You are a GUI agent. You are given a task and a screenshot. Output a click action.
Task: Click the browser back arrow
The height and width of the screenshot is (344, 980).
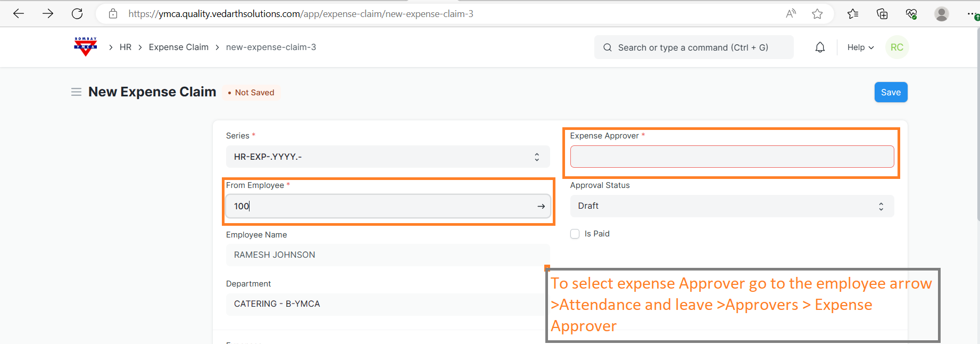pyautogui.click(x=19, y=14)
